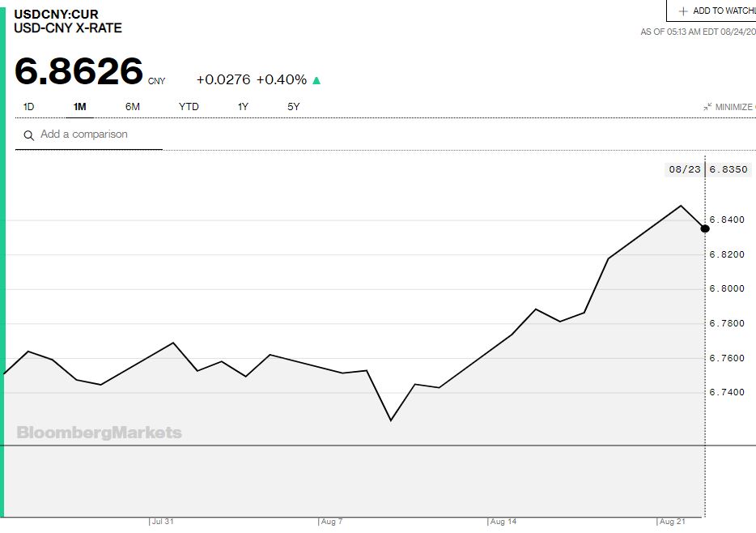Viewport: 756px width, 533px height.
Task: Click the BloombergMarkets watermark logo
Action: pos(99,433)
